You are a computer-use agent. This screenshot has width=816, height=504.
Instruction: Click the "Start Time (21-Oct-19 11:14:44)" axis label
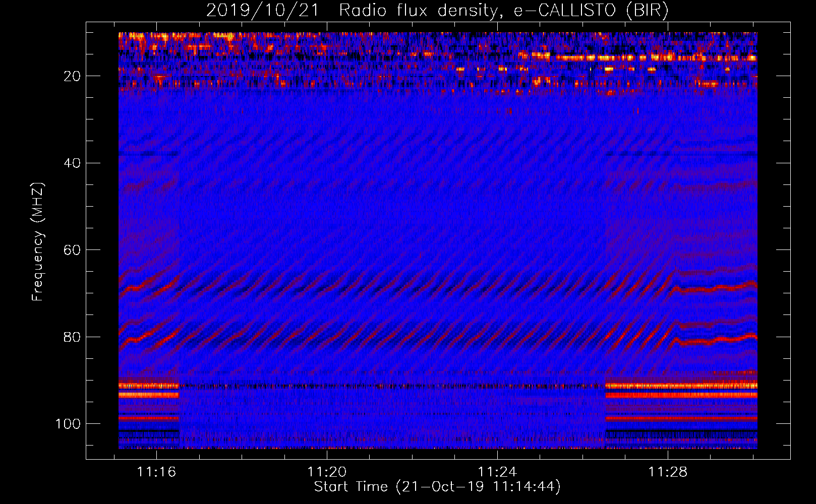(437, 487)
